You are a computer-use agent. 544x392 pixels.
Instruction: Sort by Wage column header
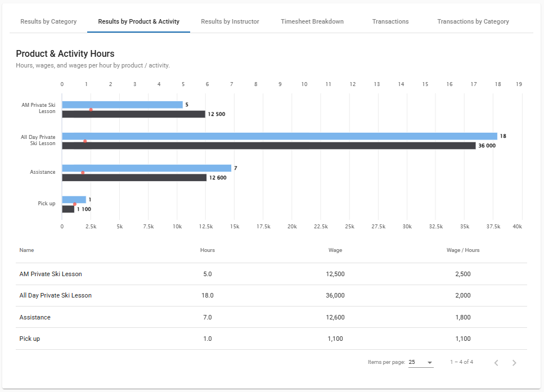335,250
